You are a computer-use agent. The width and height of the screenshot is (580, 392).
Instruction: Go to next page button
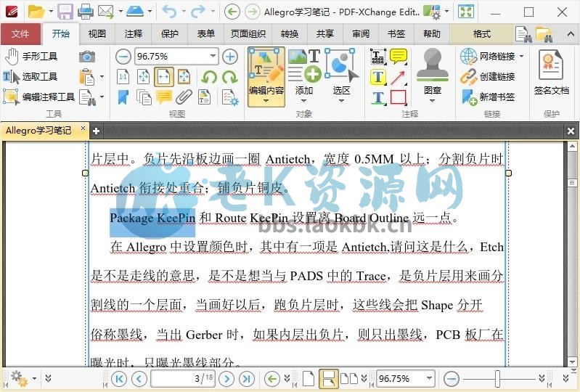click(226, 379)
